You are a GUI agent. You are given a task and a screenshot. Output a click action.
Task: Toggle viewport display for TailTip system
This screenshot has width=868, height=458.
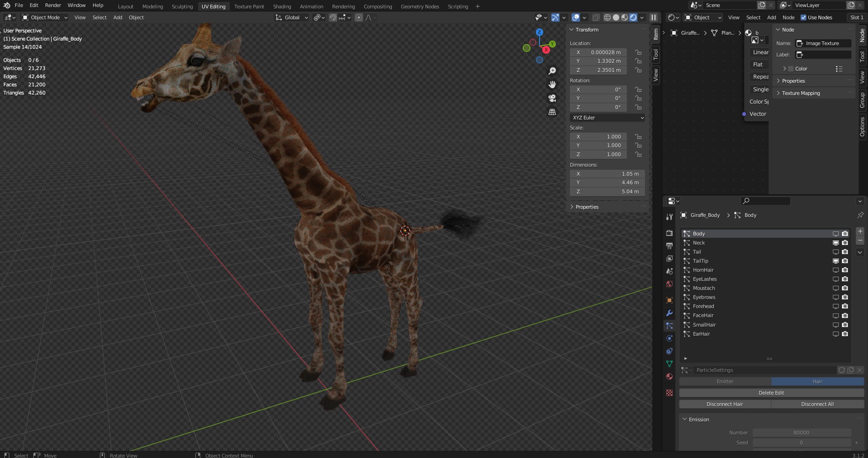(x=835, y=261)
